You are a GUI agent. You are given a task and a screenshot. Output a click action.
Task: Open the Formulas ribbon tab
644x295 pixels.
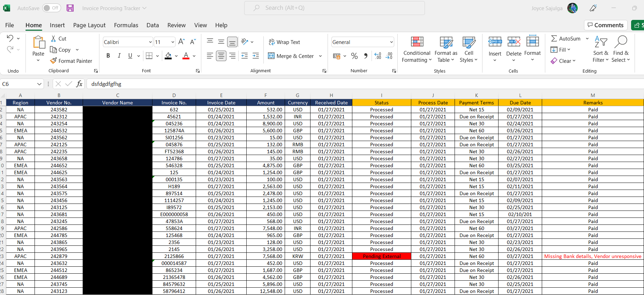(126, 25)
